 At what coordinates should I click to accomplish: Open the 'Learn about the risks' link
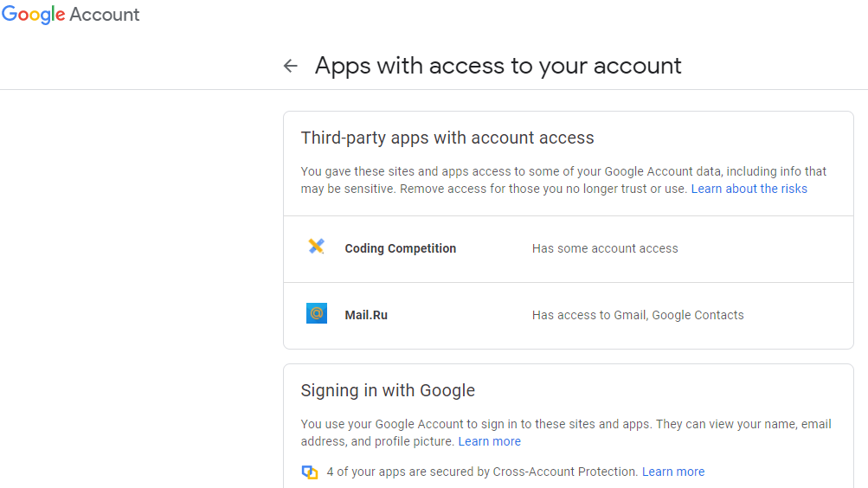click(x=749, y=189)
